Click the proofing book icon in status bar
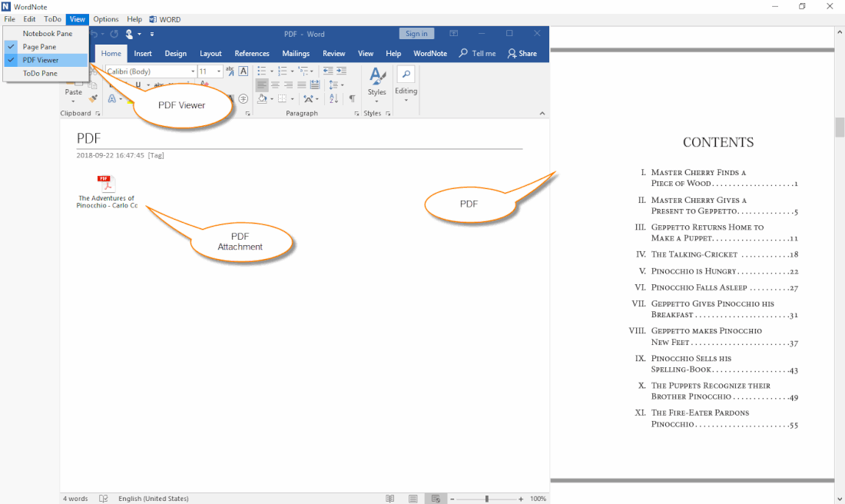This screenshot has height=504, width=845. click(104, 499)
